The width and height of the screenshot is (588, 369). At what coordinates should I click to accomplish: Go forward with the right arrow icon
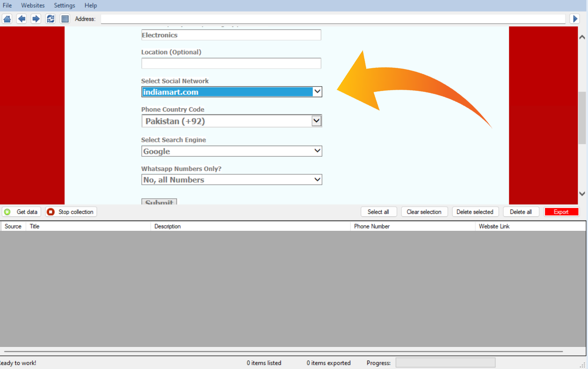pos(36,19)
